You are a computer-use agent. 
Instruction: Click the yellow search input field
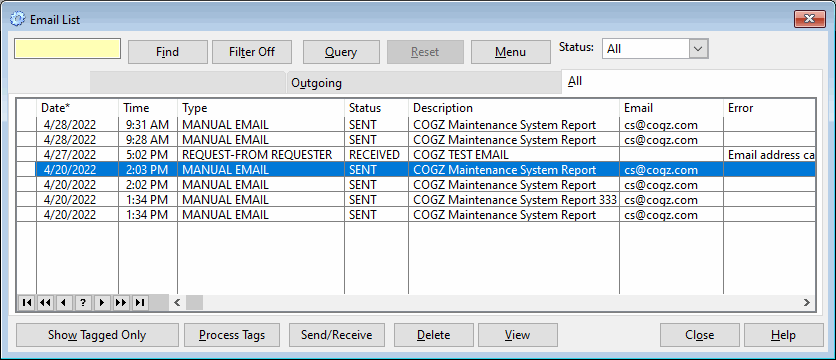pyautogui.click(x=67, y=49)
